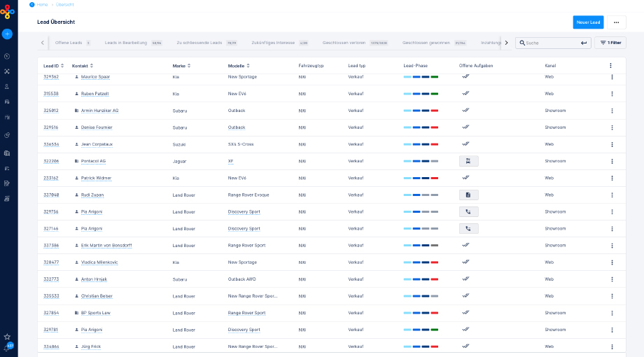
Task: Switch to Offene Leads tab
Action: point(73,43)
